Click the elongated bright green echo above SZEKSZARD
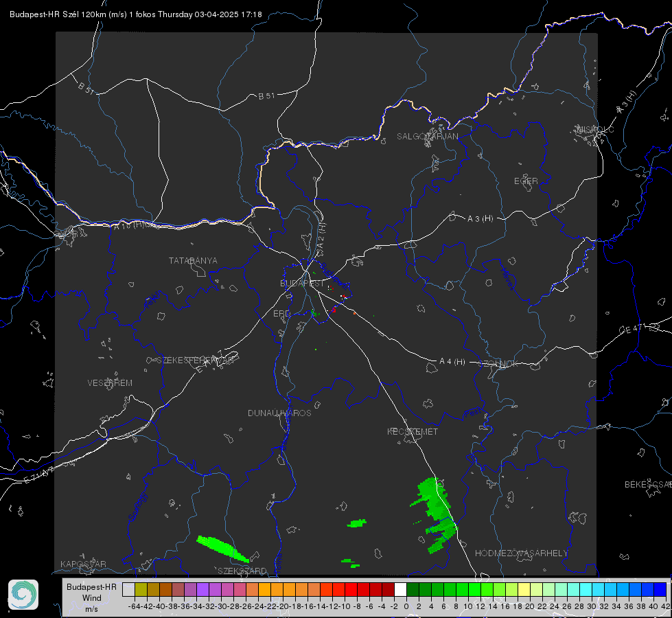 coord(222,549)
